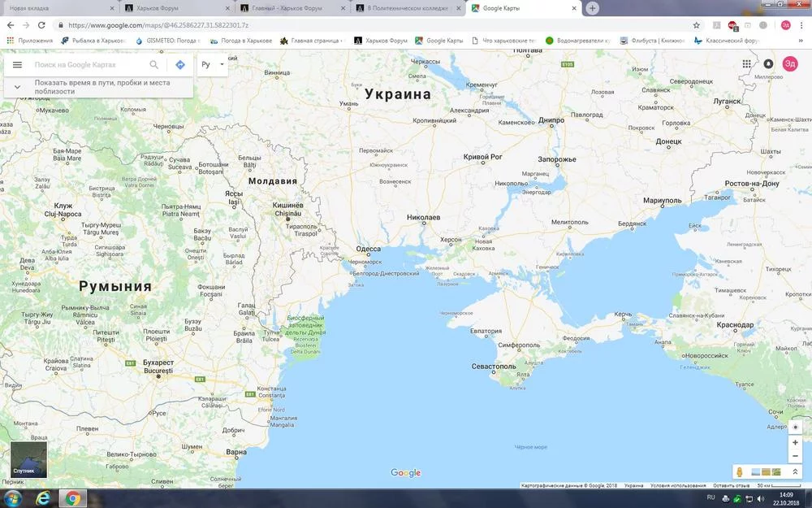Reload the current page

point(41,25)
